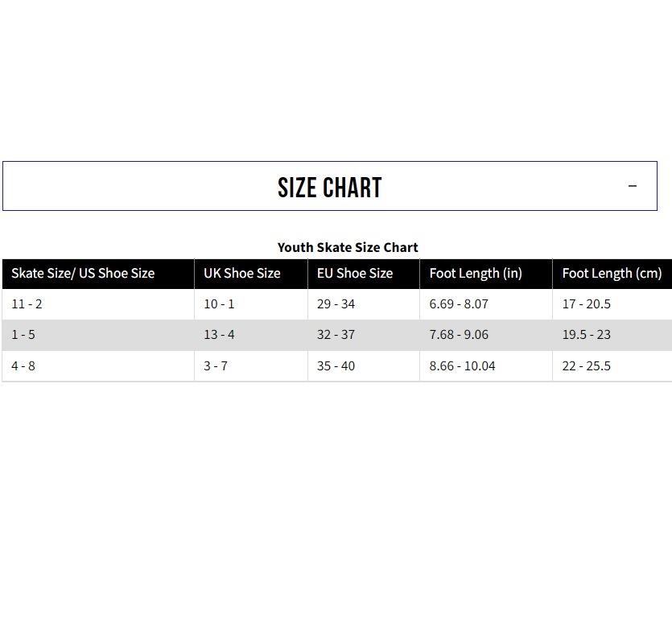The width and height of the screenshot is (672, 644).
Task: Click the UK size 10 - 1 cell
Action: point(219,304)
